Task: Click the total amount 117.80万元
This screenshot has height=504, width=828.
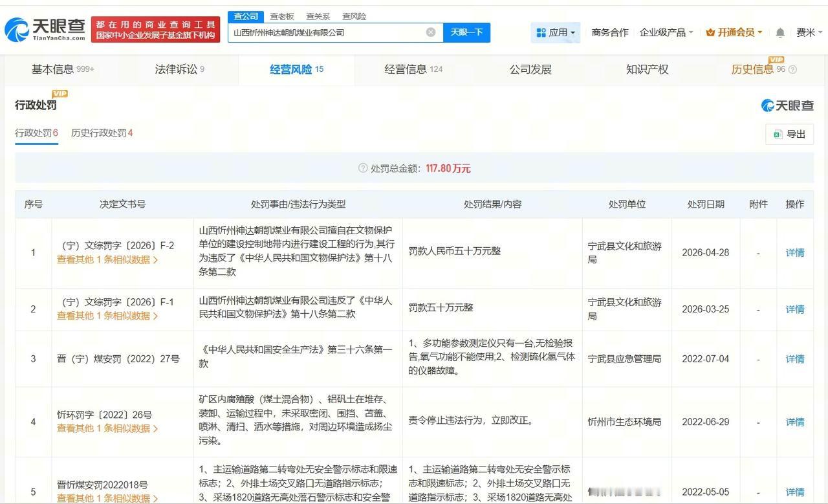Action: [x=448, y=168]
